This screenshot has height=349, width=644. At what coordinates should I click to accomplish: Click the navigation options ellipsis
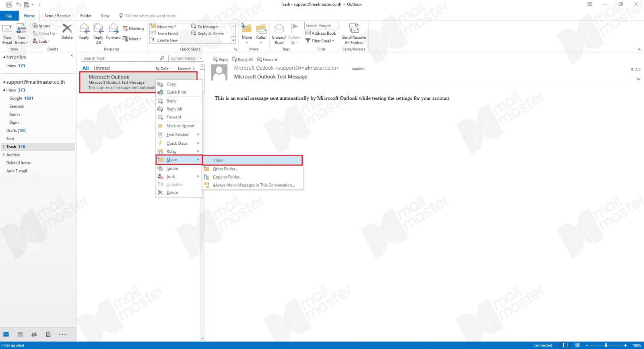tap(62, 334)
